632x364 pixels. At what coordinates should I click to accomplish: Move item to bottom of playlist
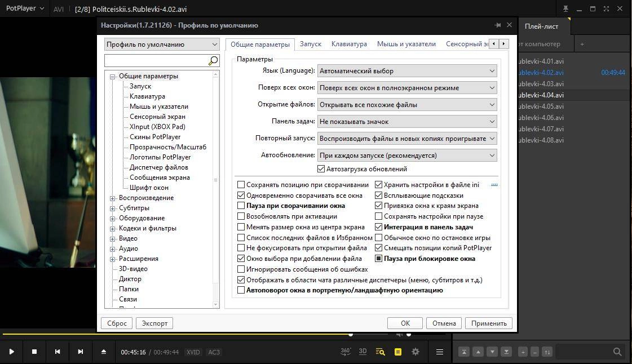point(506,352)
